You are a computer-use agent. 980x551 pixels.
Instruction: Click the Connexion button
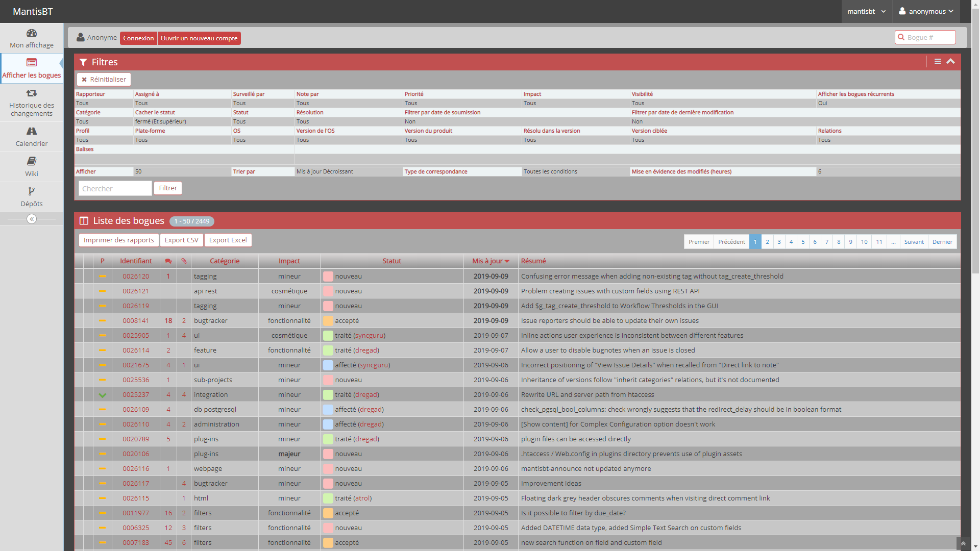coord(138,38)
